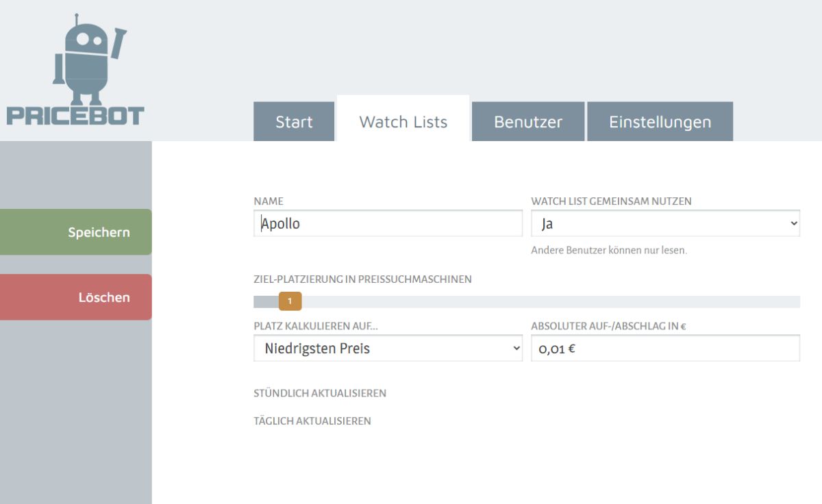This screenshot has width=822, height=504.
Task: Click the NAME field label
Action: (x=268, y=201)
